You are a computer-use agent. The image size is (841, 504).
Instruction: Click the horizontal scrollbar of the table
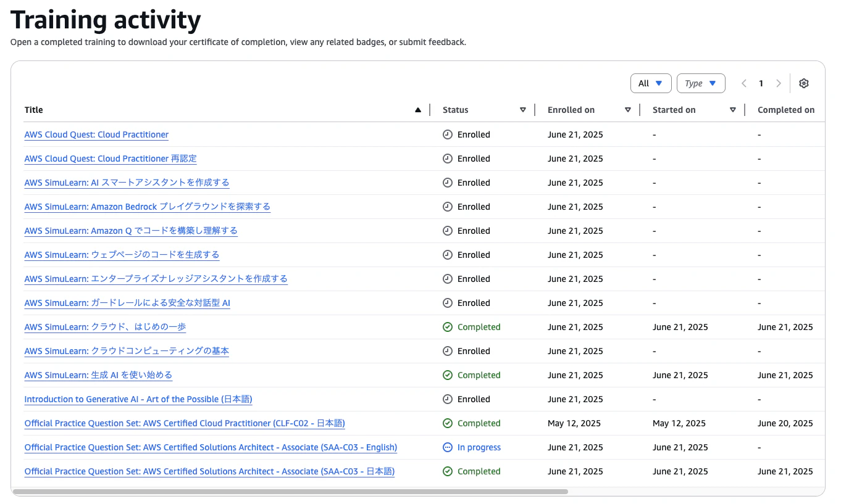[x=290, y=492]
